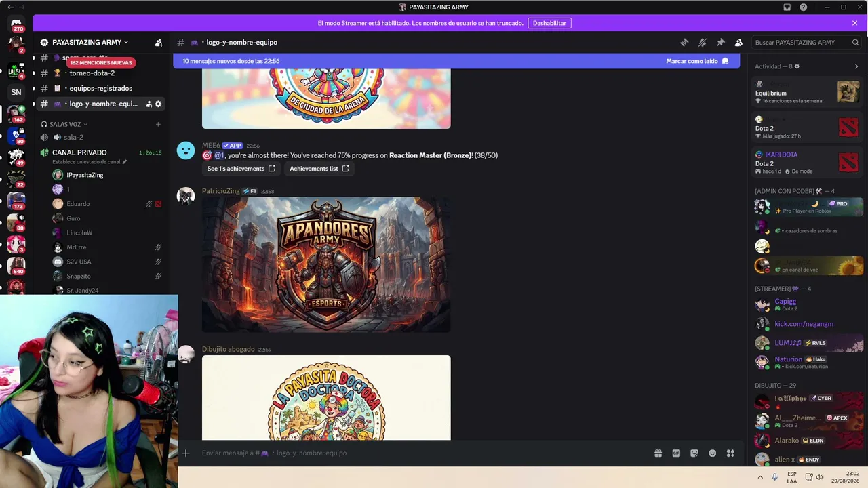The image size is (868, 488).
Task: Open the Apandores Army logo image
Action: 326,265
